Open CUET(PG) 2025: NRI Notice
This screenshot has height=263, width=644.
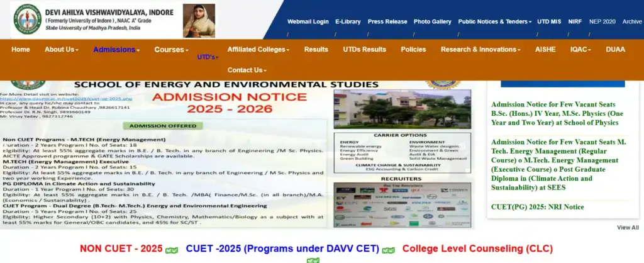(x=537, y=207)
